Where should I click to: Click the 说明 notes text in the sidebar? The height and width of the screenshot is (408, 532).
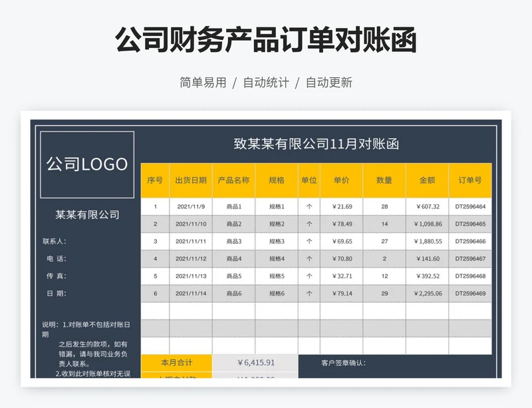(86, 349)
